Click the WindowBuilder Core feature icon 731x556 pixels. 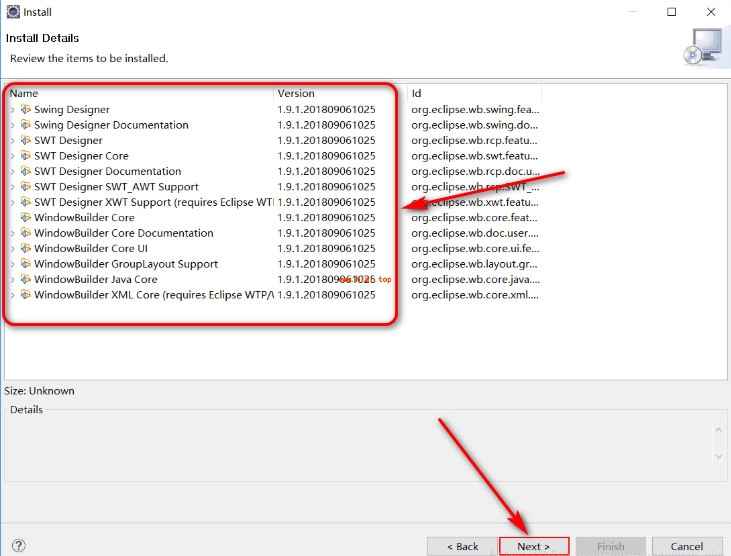coord(26,217)
